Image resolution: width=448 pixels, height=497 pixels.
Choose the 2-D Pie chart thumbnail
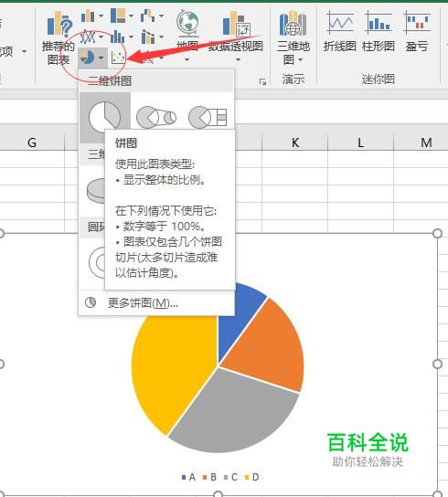(x=105, y=117)
